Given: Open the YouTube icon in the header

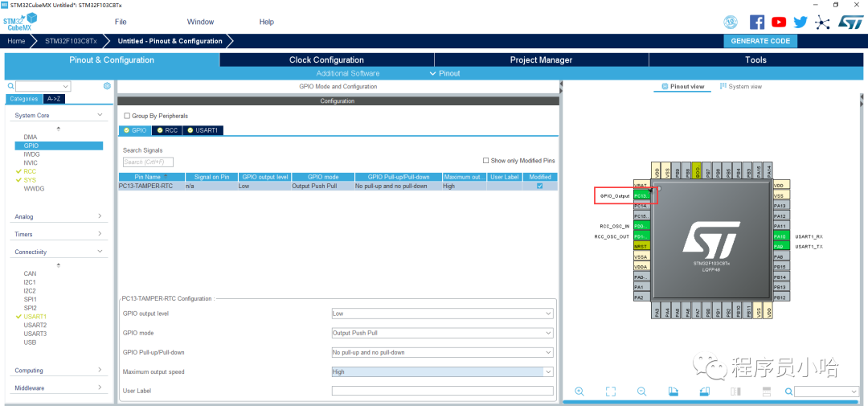Looking at the screenshot, I should (x=779, y=23).
